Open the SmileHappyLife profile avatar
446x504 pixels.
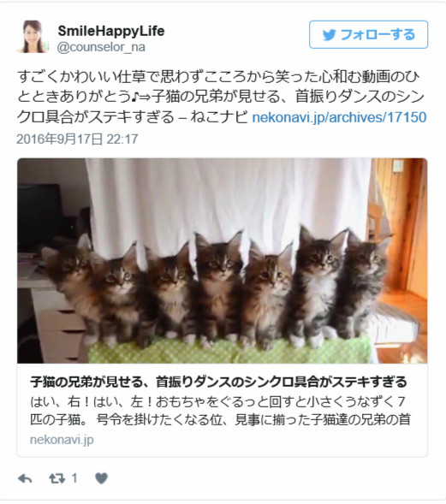coord(33,37)
